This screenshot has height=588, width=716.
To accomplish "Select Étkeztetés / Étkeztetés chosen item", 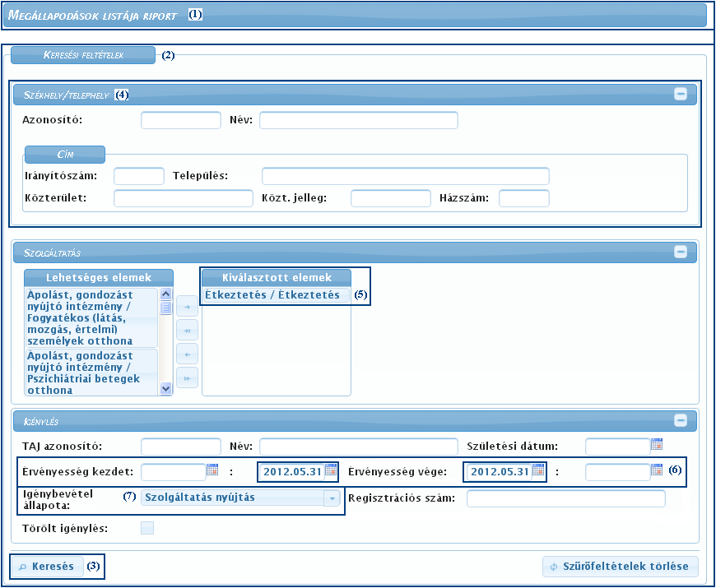I will tap(277, 294).
